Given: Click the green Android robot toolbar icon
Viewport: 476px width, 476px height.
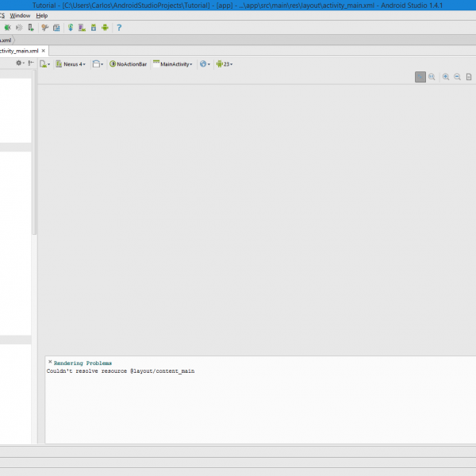Looking at the screenshot, I should (105, 27).
